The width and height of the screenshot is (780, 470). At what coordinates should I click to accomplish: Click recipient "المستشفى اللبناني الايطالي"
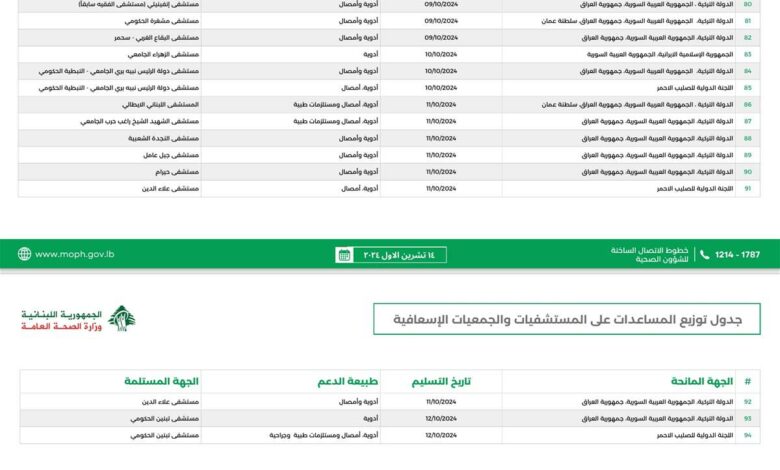click(160, 104)
